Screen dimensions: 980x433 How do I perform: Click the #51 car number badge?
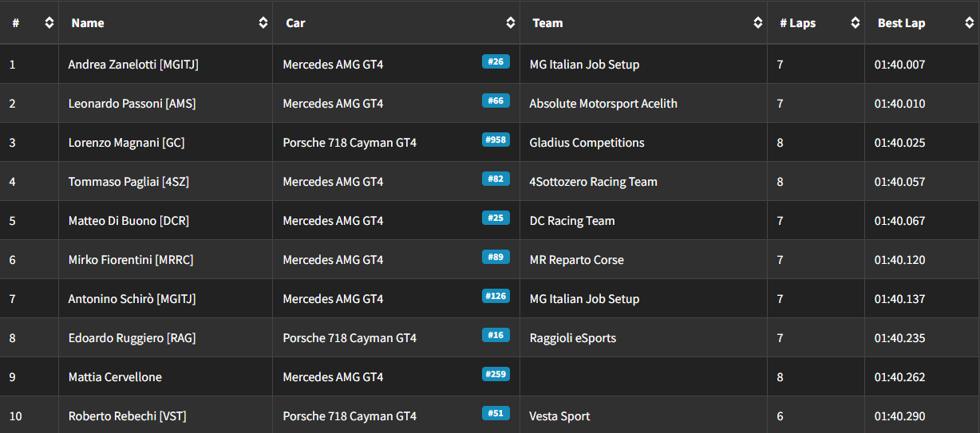coord(496,413)
